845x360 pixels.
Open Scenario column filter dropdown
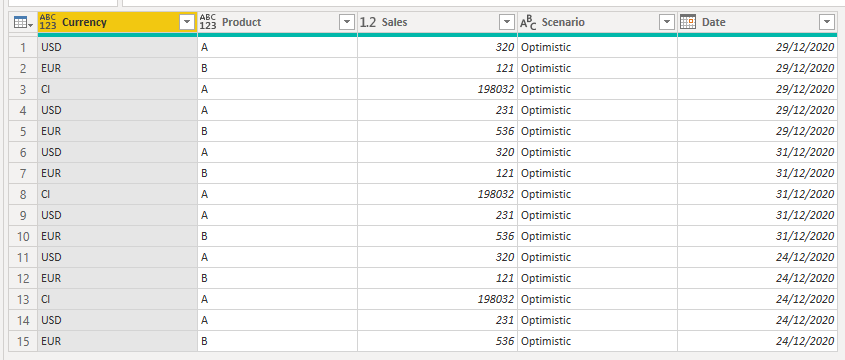pyautogui.click(x=667, y=22)
